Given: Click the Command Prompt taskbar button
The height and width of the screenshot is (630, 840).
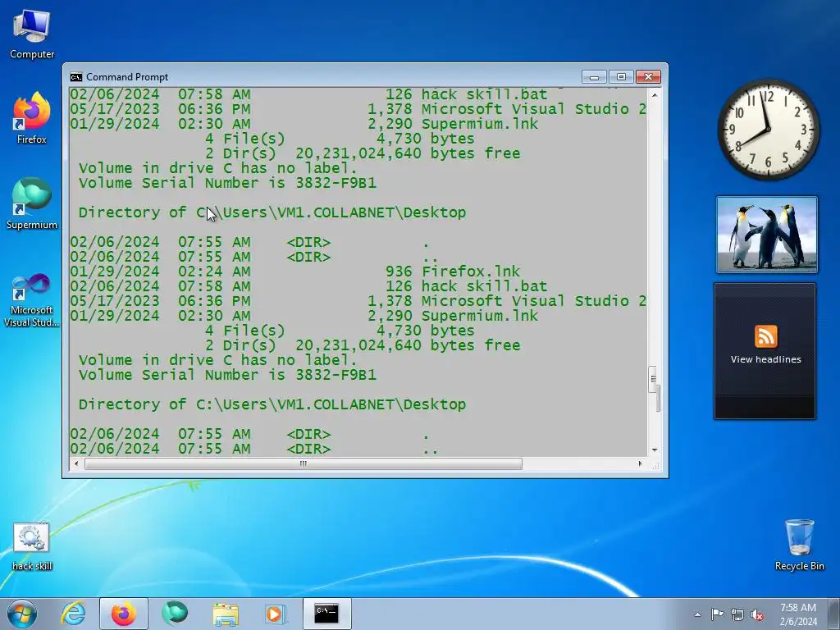Looking at the screenshot, I should [326, 614].
